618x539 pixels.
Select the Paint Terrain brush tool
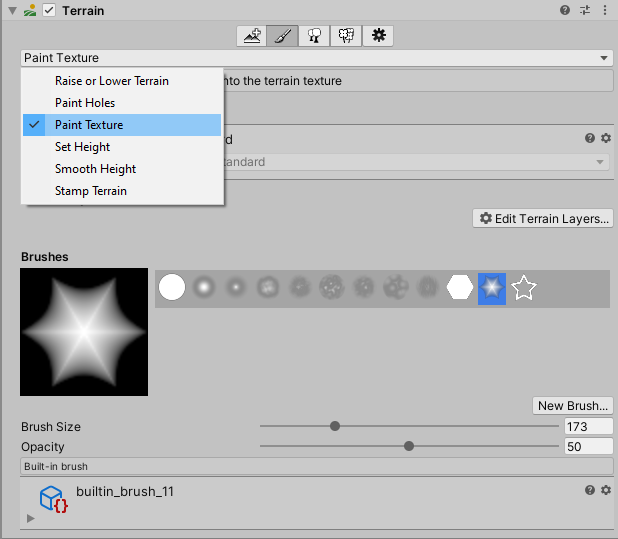(283, 36)
